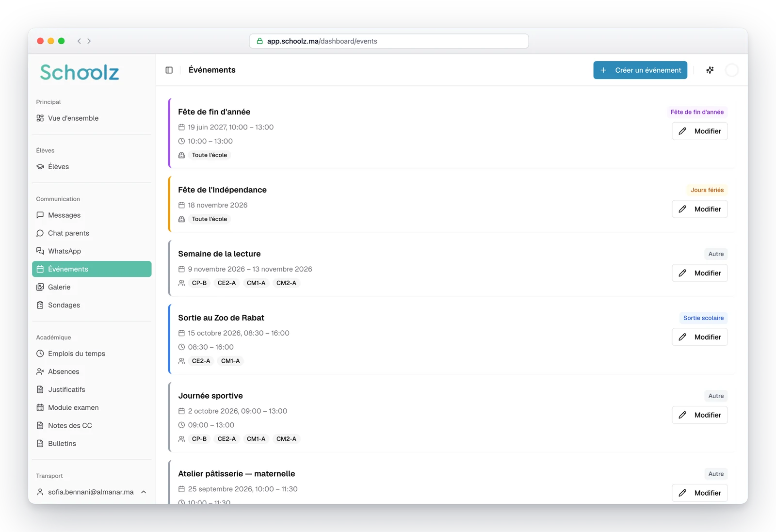This screenshot has width=776, height=532.
Task: Click the Sortie scolaire tag
Action: click(703, 318)
